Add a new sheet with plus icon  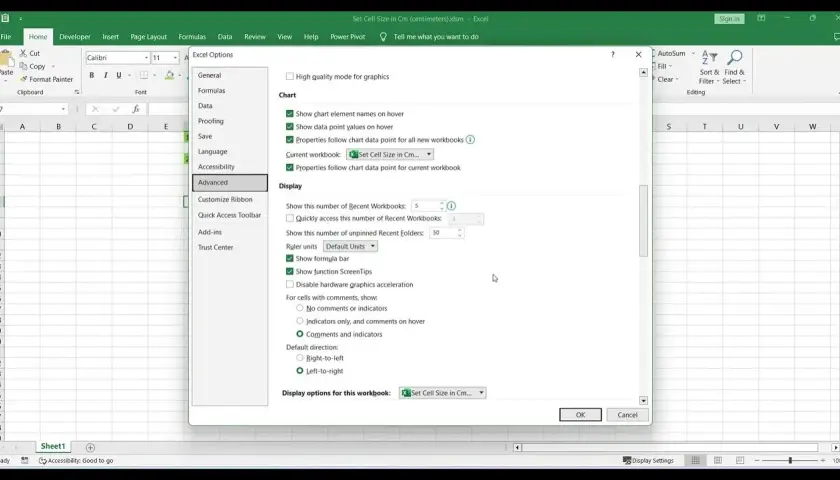tap(90, 447)
